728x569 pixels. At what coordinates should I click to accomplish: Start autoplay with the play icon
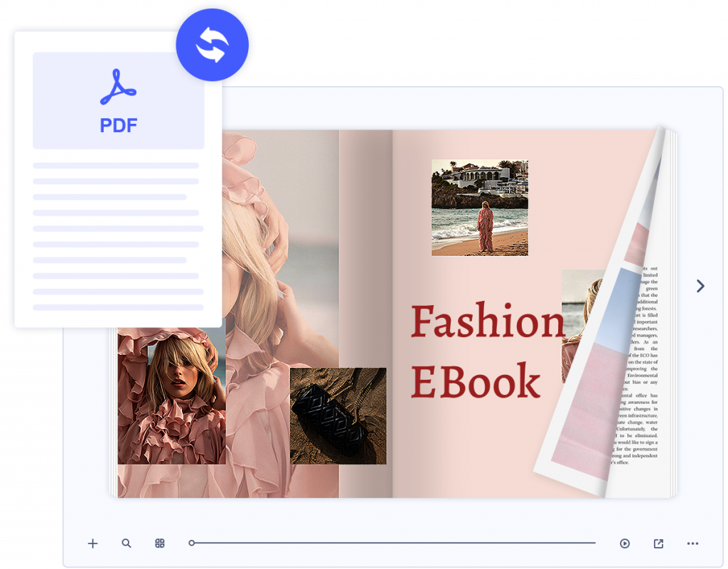624,543
